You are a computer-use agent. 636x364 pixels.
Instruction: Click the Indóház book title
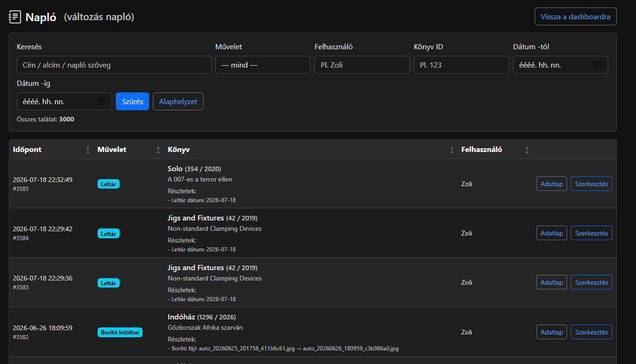point(182,317)
